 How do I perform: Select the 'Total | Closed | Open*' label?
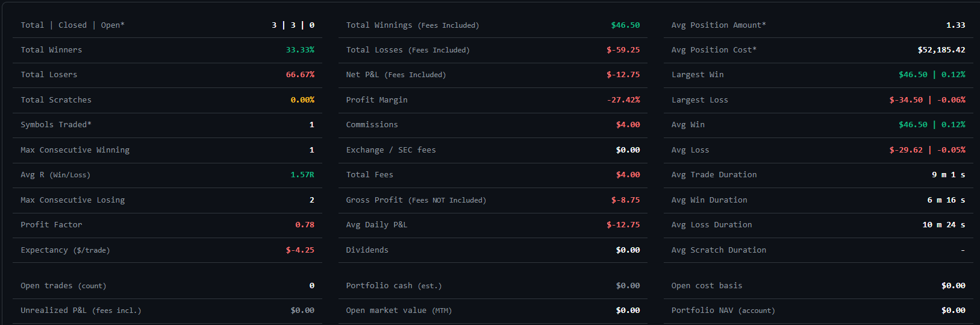coord(72,25)
